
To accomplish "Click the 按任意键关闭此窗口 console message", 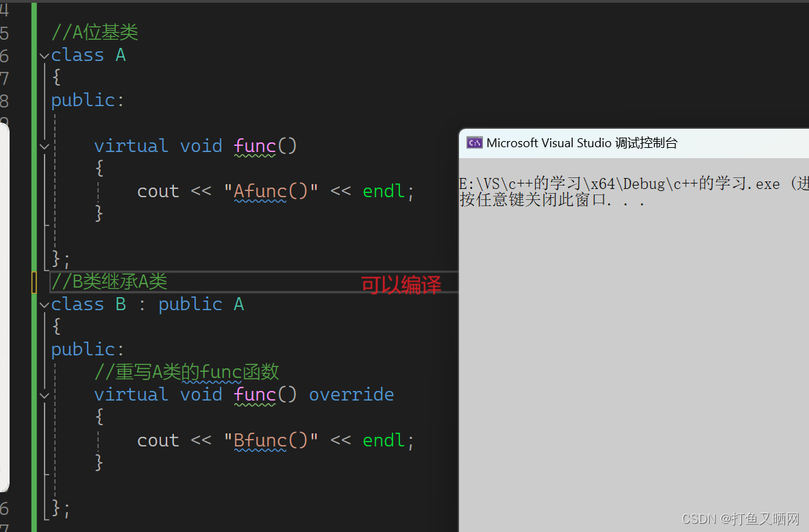I will tap(551, 201).
